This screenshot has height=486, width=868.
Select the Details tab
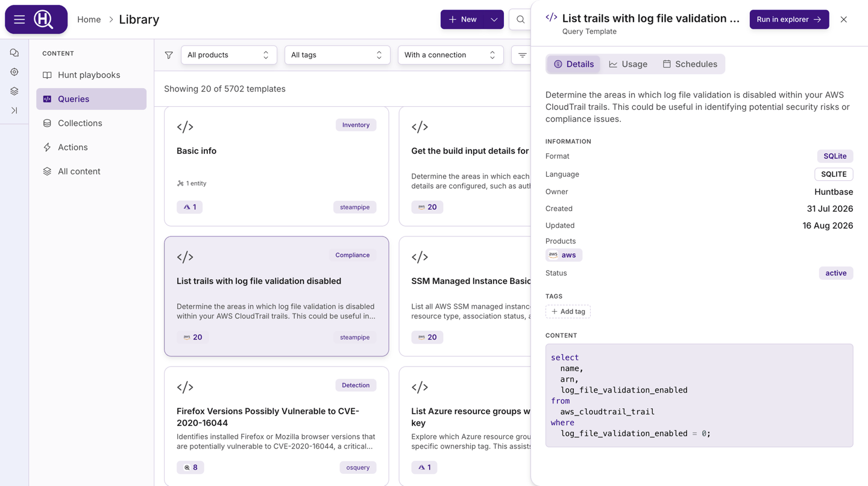pos(574,64)
